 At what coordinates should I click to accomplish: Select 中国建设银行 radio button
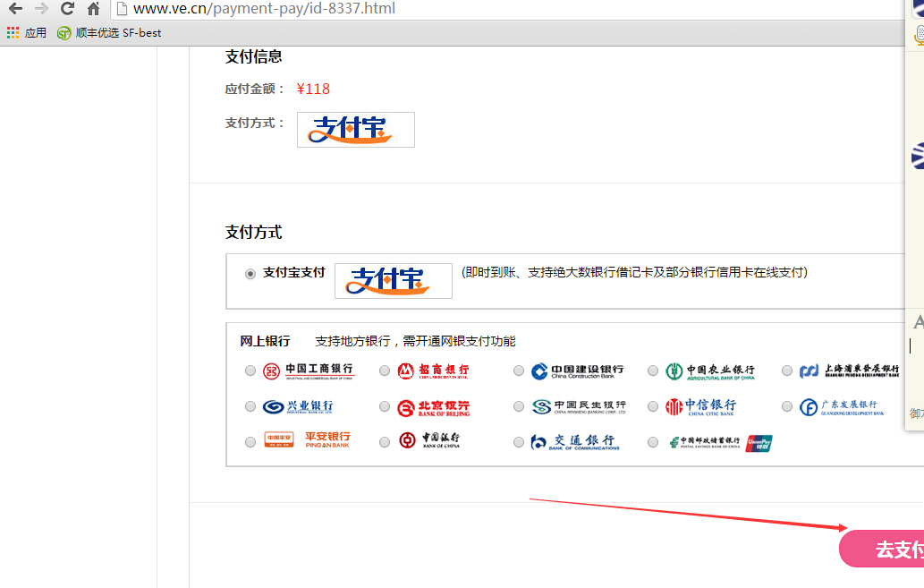[519, 371]
